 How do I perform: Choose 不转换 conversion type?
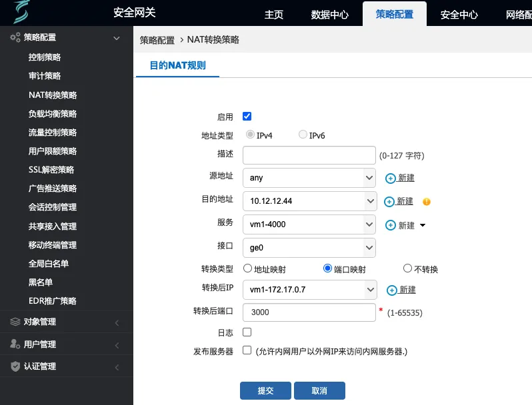point(407,268)
